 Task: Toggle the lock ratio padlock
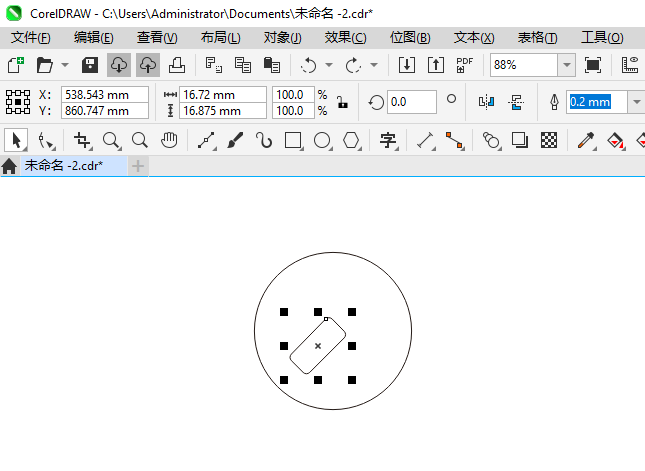342,102
